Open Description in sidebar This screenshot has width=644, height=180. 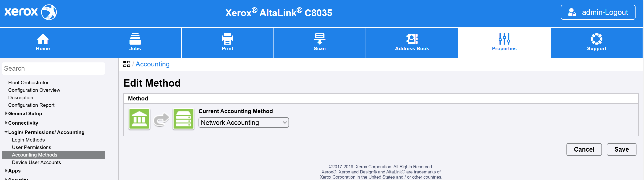tap(20, 97)
